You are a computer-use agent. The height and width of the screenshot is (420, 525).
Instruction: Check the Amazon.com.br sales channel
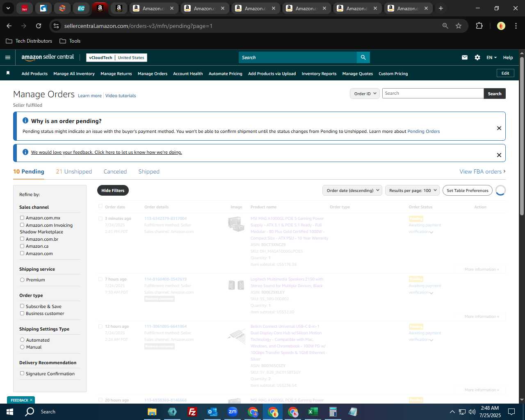point(22,239)
